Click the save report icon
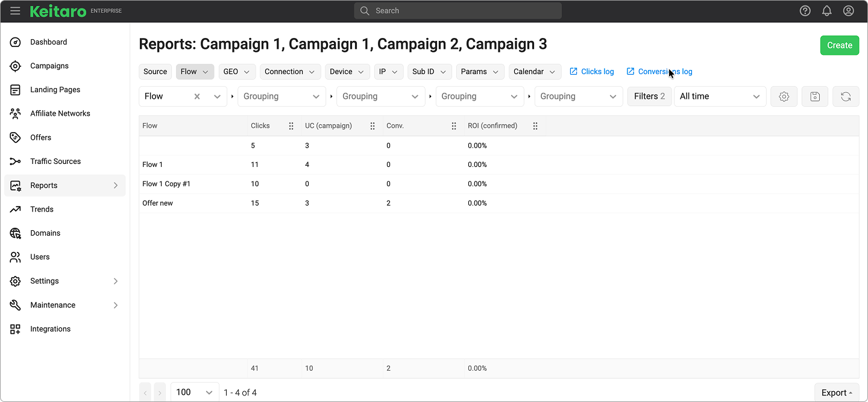The height and width of the screenshot is (402, 868). pos(814,96)
